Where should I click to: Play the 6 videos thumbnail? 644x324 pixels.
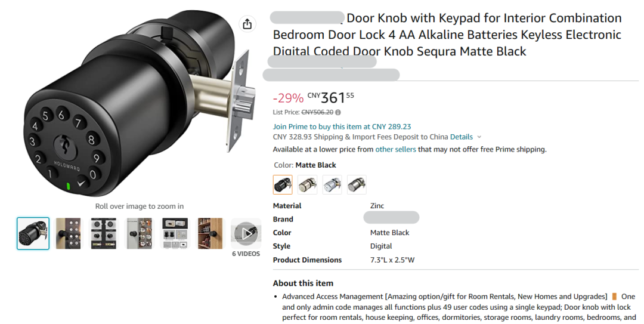coord(246,233)
